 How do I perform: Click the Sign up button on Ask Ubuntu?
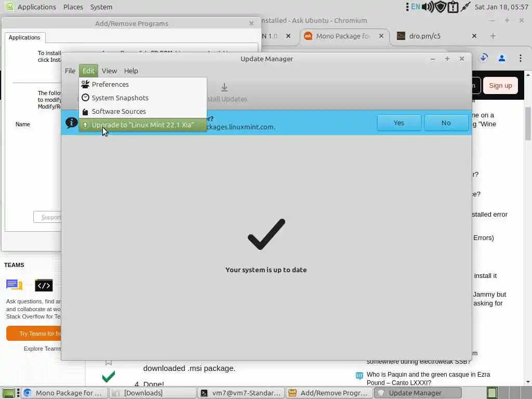[500, 86]
